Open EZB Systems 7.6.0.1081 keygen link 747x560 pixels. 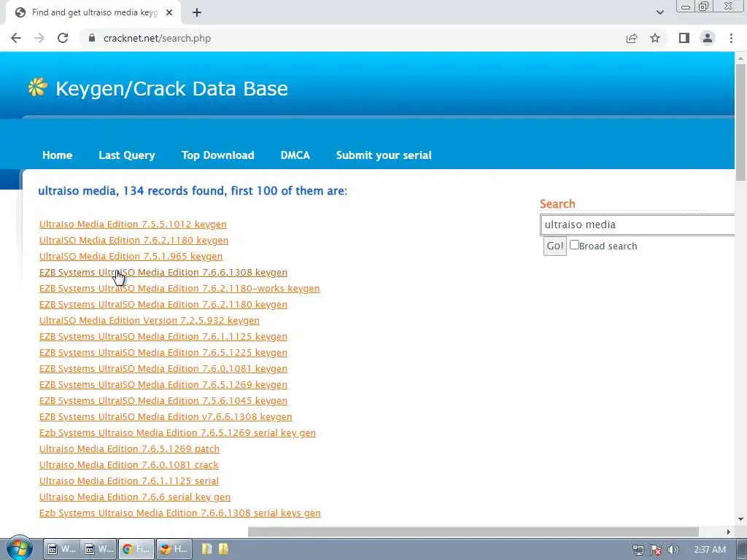click(x=163, y=368)
